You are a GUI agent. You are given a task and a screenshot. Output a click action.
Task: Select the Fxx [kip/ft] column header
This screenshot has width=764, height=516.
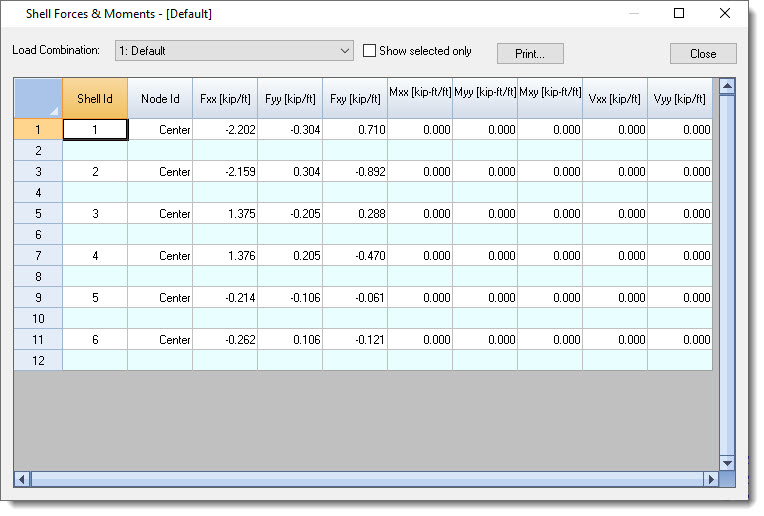(x=225, y=99)
